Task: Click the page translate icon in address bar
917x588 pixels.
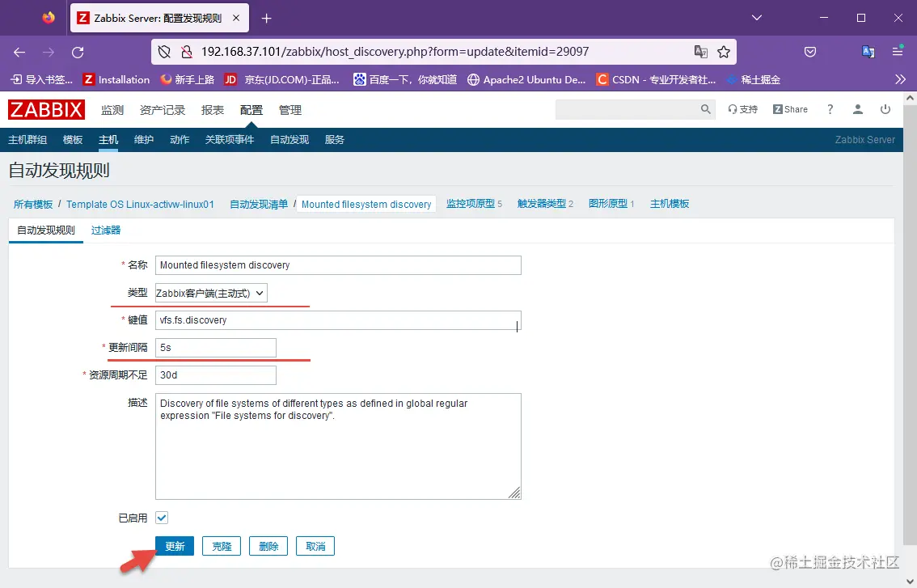Action: (700, 51)
